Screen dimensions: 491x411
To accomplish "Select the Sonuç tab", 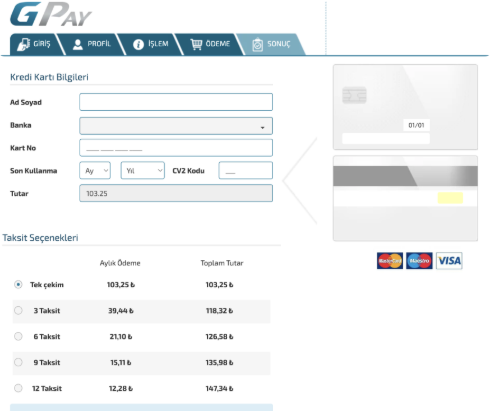I will coord(272,44).
